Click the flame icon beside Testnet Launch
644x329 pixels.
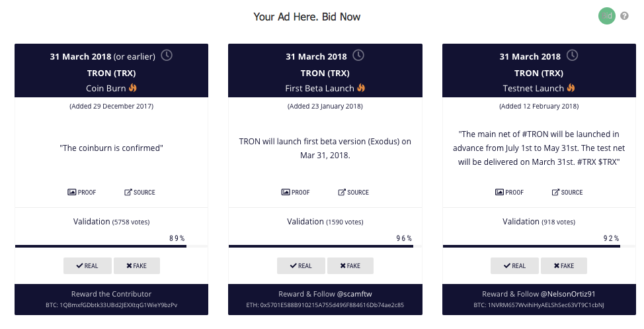coord(570,88)
